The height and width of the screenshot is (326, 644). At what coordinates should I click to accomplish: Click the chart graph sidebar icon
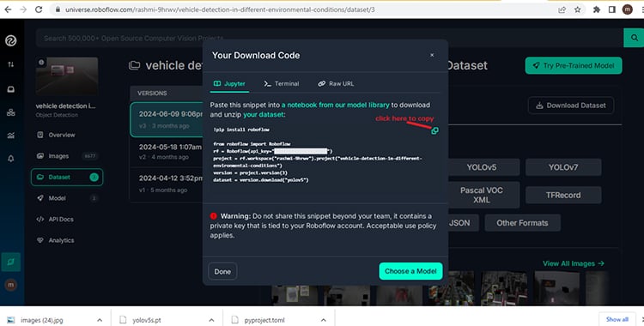point(10,136)
